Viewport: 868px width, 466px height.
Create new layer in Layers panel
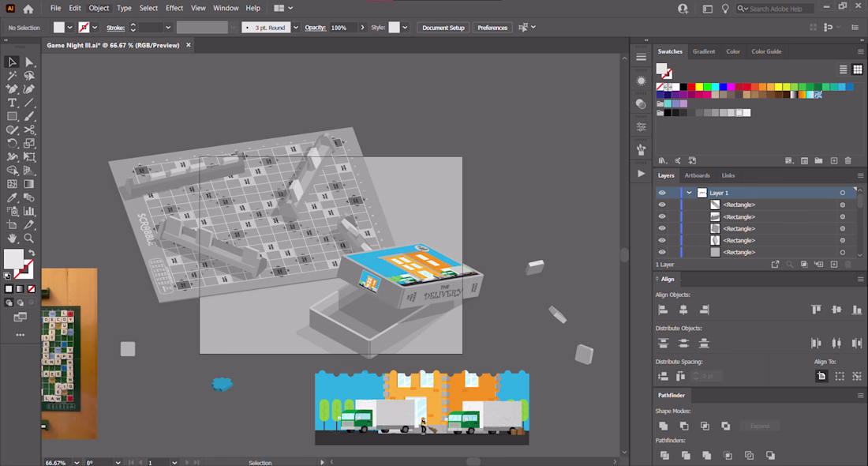click(x=834, y=265)
